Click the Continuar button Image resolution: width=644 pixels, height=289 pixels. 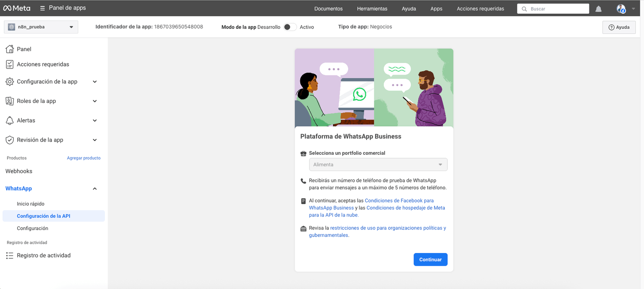431,259
